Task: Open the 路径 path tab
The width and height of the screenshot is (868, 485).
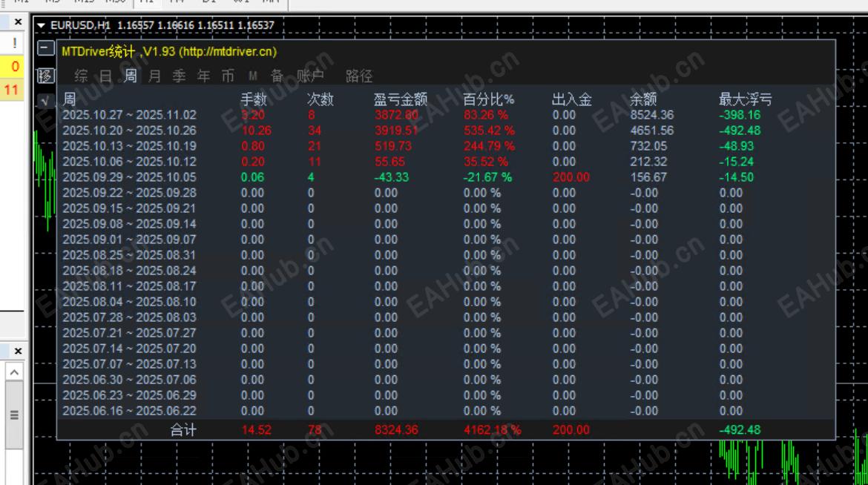Action: coord(359,76)
